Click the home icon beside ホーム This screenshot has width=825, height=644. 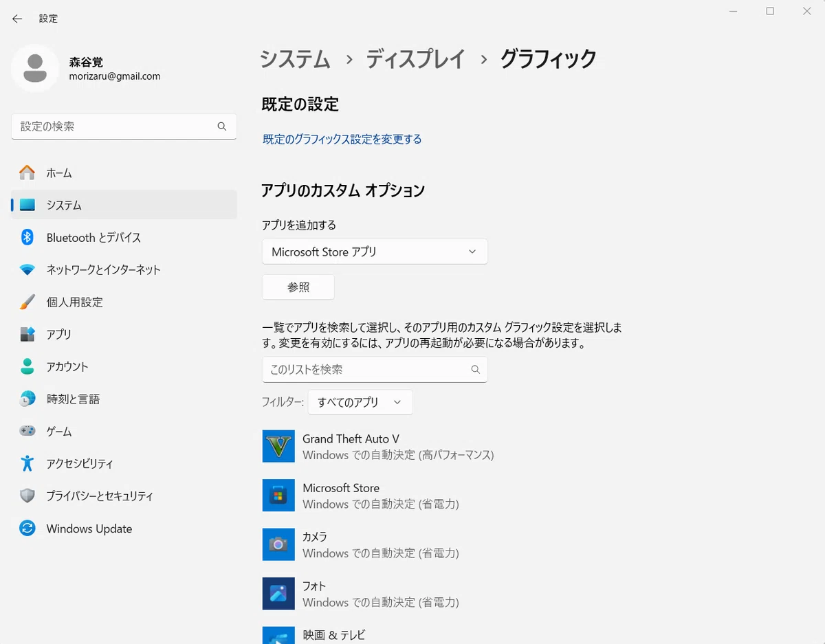point(27,173)
